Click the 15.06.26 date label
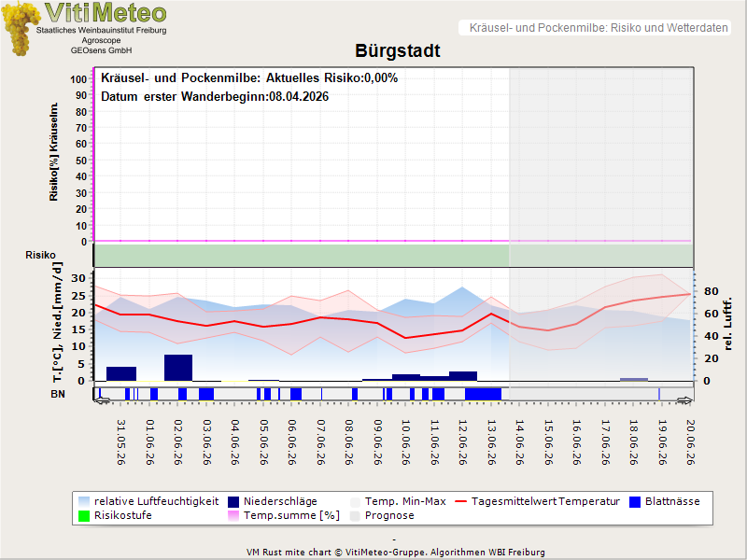Viewport: 747px width, 560px height. point(548,441)
